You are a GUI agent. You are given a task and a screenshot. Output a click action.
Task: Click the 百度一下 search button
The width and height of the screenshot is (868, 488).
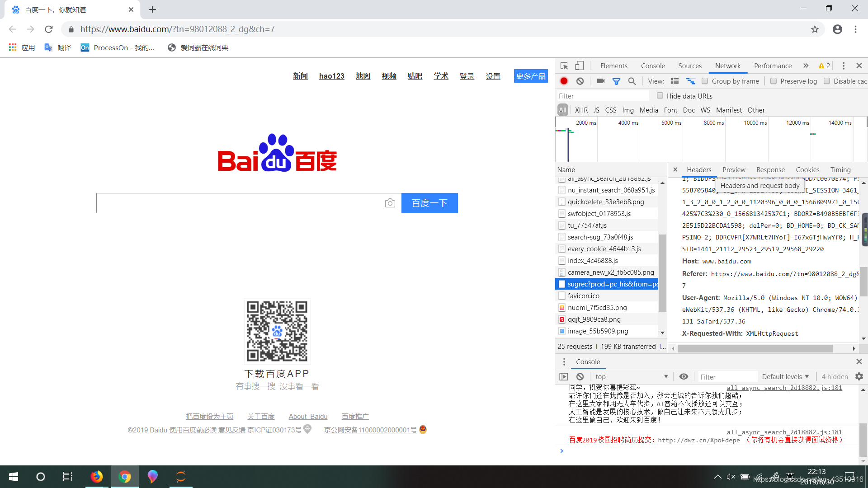429,203
